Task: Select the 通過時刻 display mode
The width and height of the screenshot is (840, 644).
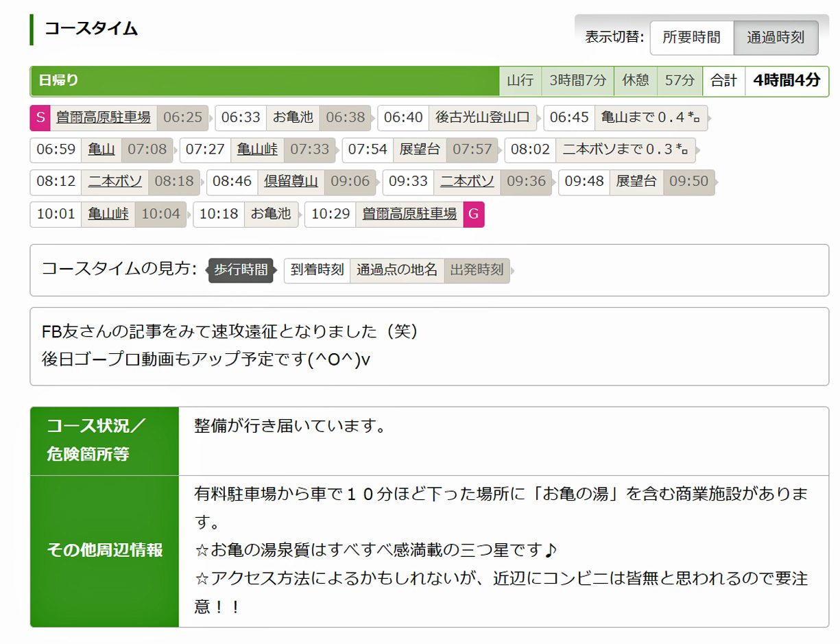Action: (x=776, y=37)
